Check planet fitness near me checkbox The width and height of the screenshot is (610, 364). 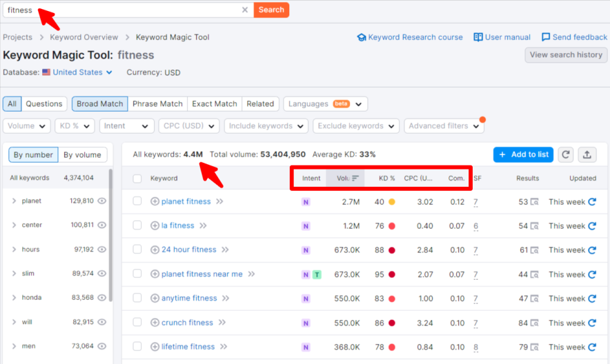(137, 274)
